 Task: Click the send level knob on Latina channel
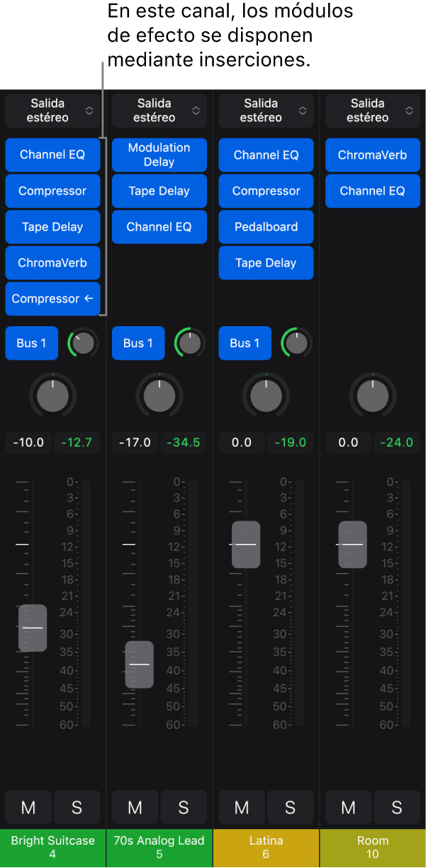pos(296,343)
